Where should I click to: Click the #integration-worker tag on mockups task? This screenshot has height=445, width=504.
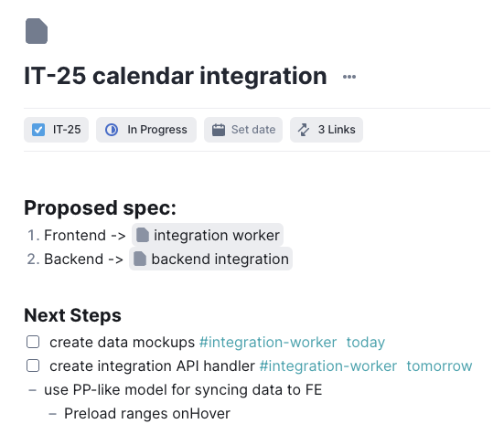point(268,343)
